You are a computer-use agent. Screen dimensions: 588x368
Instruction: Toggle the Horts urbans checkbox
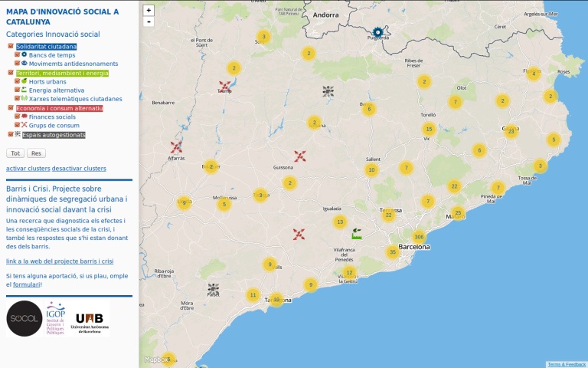(18, 81)
